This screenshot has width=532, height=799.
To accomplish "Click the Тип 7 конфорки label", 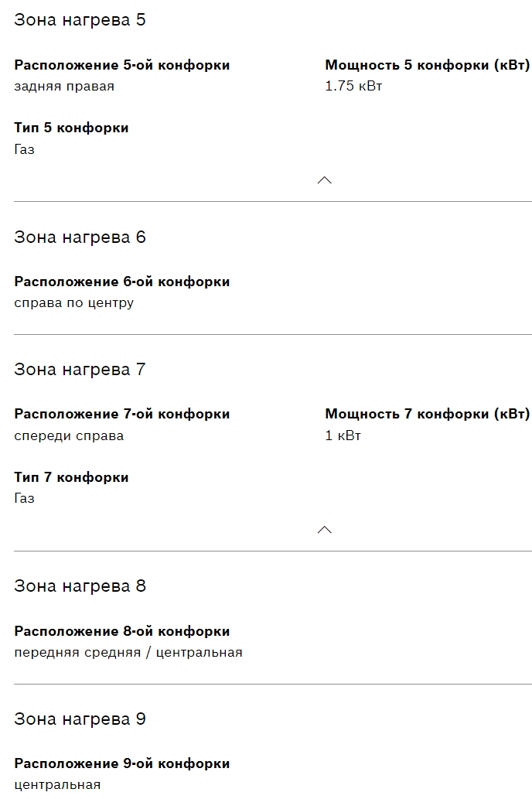I will click(71, 477).
